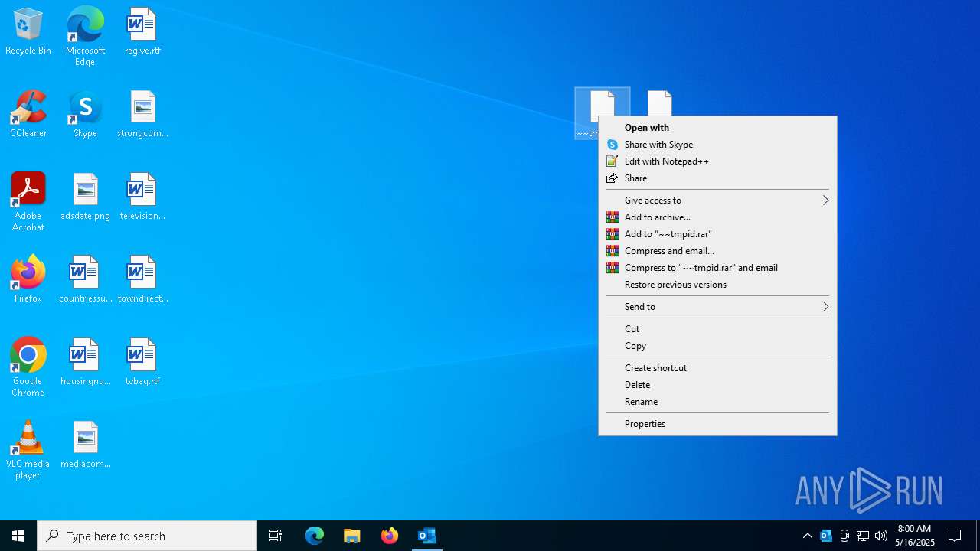Open the Windows Start menu
Viewport: 980px width, 551px height.
click(18, 536)
